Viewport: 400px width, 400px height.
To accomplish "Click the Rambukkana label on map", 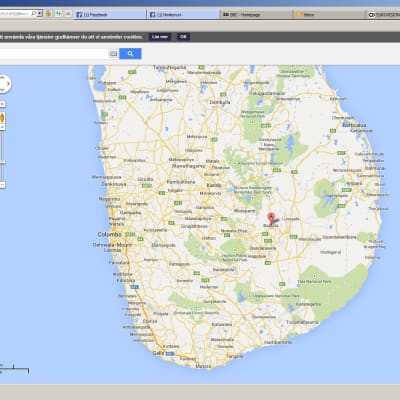I will click(181, 182).
